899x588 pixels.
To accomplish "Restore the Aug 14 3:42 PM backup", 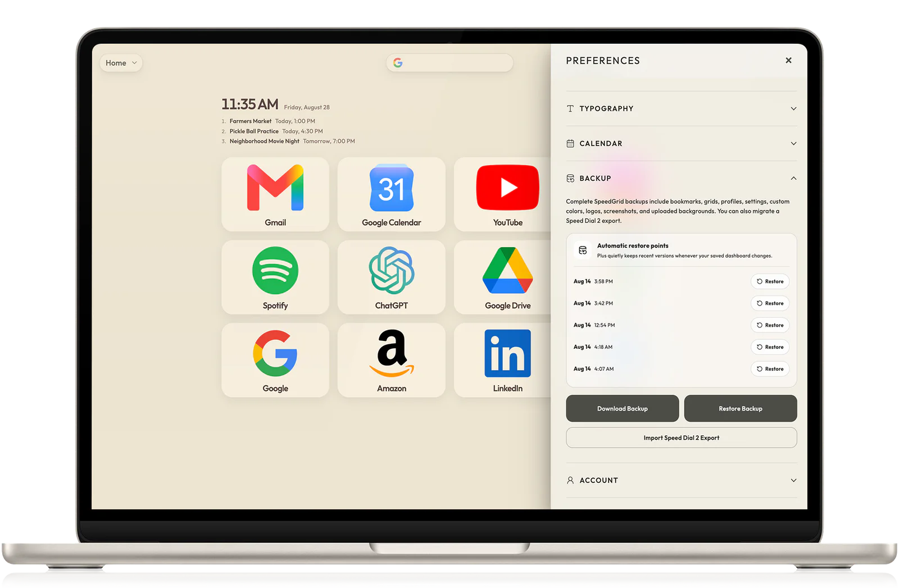I will point(770,303).
